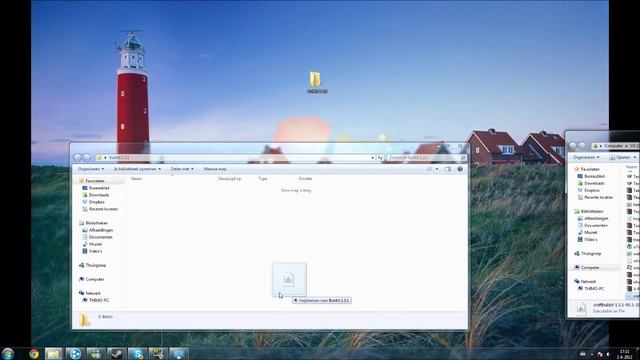Image resolution: width=640 pixels, height=360 pixels.
Task: Sort by 'Gewijzigd op' column header
Action: [229, 179]
